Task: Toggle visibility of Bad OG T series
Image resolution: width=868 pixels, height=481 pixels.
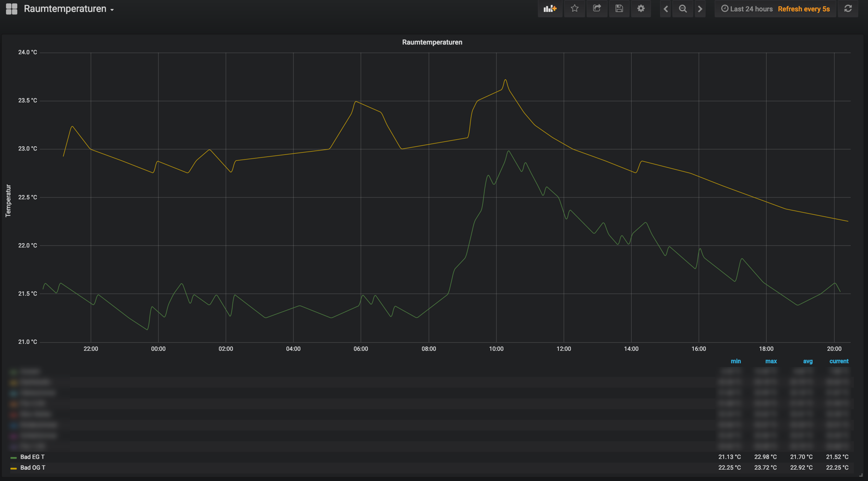Action: (32, 468)
